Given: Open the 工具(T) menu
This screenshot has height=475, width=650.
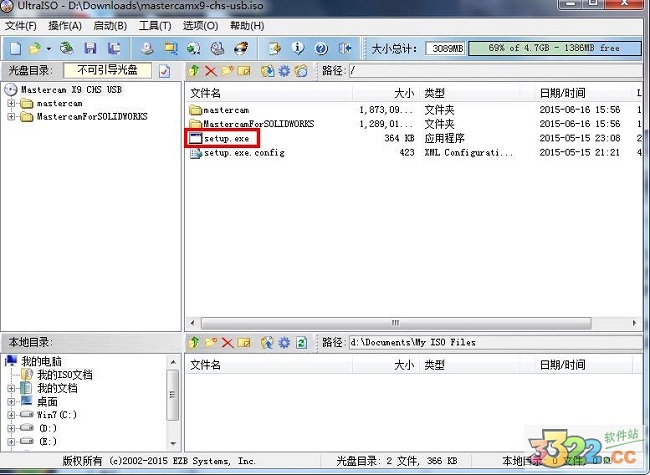Looking at the screenshot, I should pyautogui.click(x=155, y=26).
